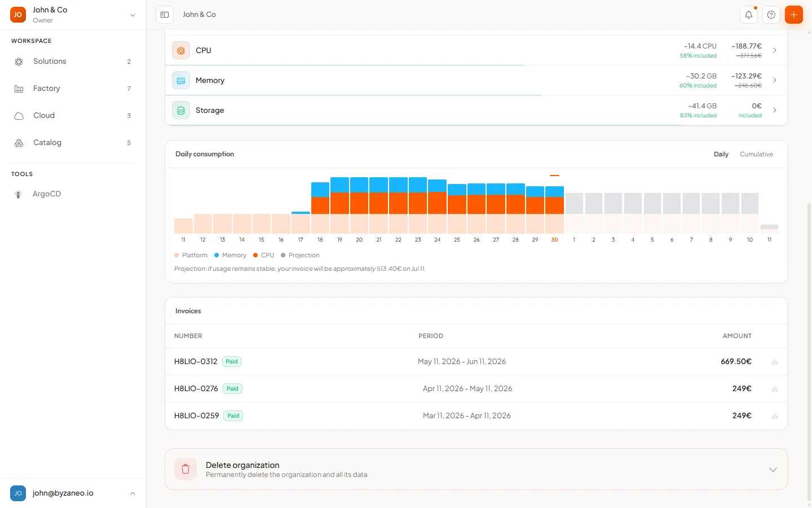The image size is (812, 508).
Task: Expand the CPU row chevron
Action: [775, 50]
